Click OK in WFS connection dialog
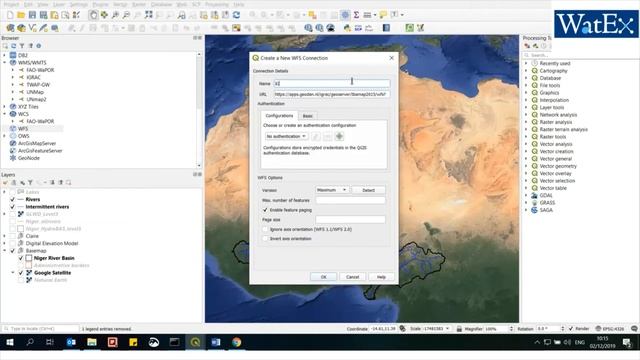Viewport: 640px width, 360px height. coord(323,277)
